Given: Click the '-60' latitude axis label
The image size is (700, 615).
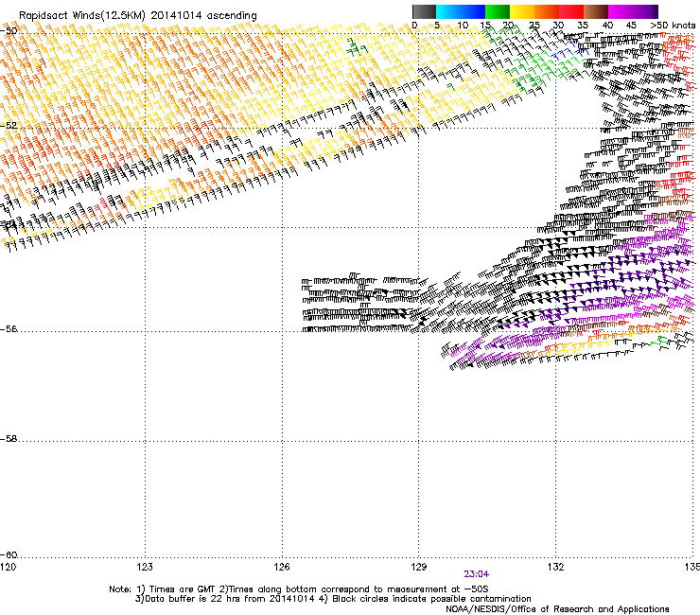Looking at the screenshot, I should click(x=9, y=555).
